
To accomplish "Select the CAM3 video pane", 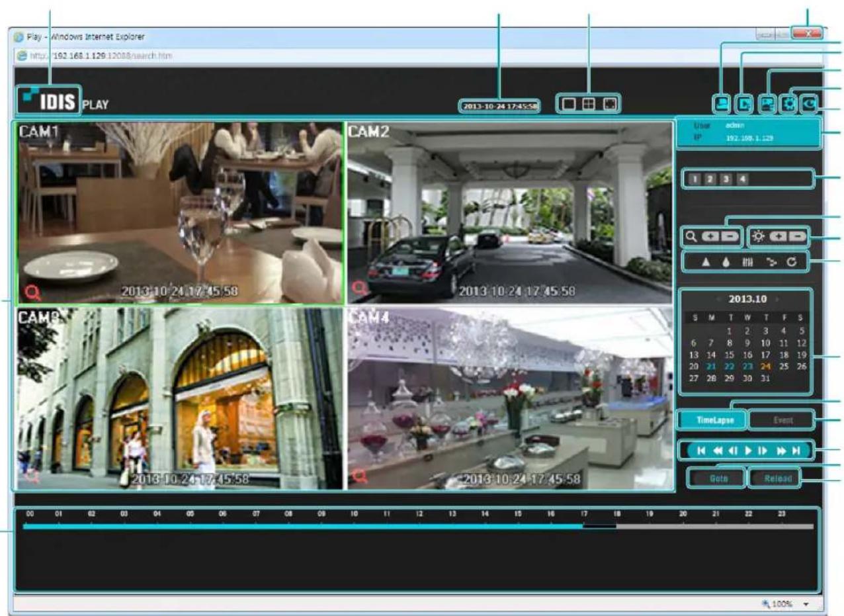I will pos(181,399).
